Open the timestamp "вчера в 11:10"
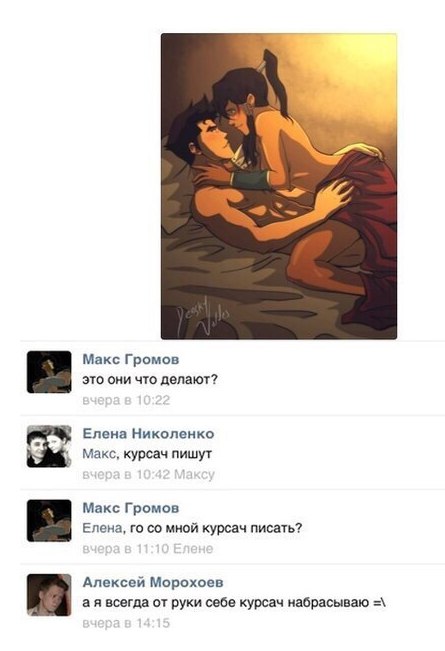 pos(126,549)
